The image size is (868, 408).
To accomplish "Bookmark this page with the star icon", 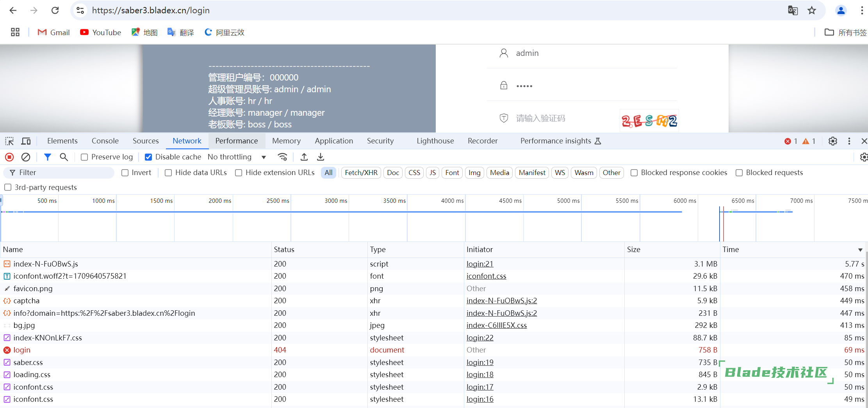I will [812, 11].
